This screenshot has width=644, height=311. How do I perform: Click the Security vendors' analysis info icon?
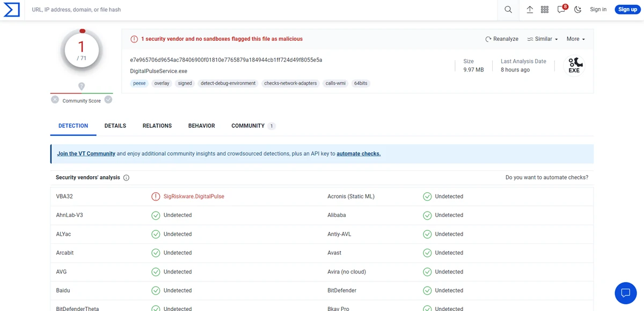tap(126, 178)
